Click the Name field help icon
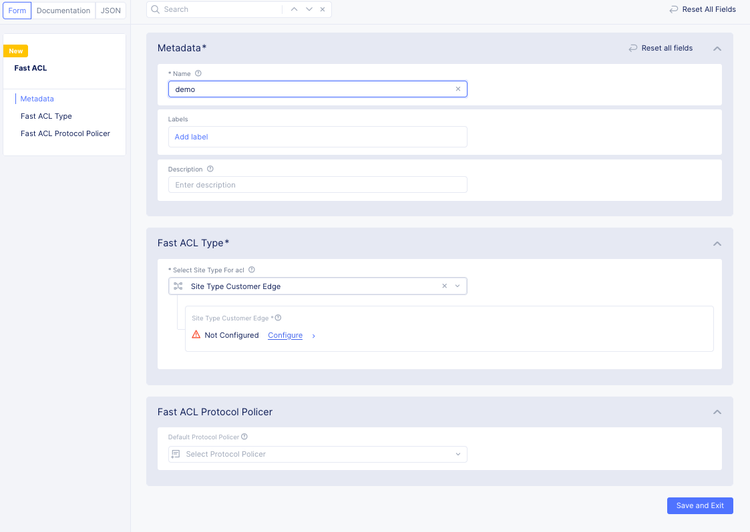750x532 pixels. [198, 73]
